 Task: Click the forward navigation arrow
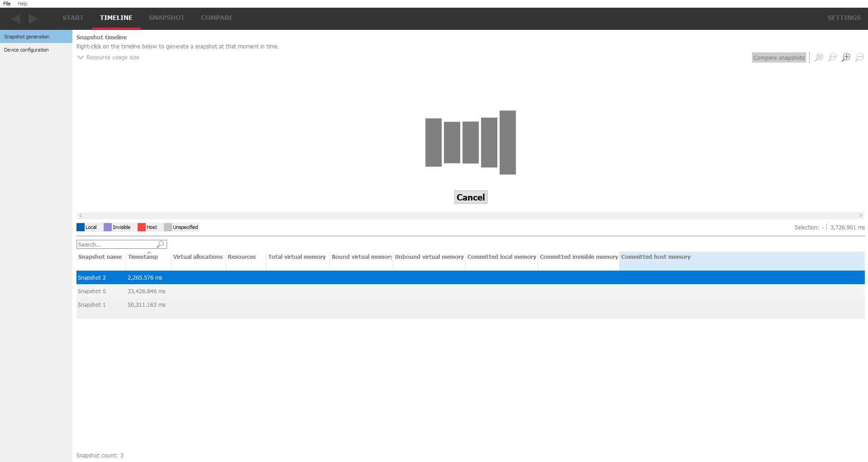(33, 19)
